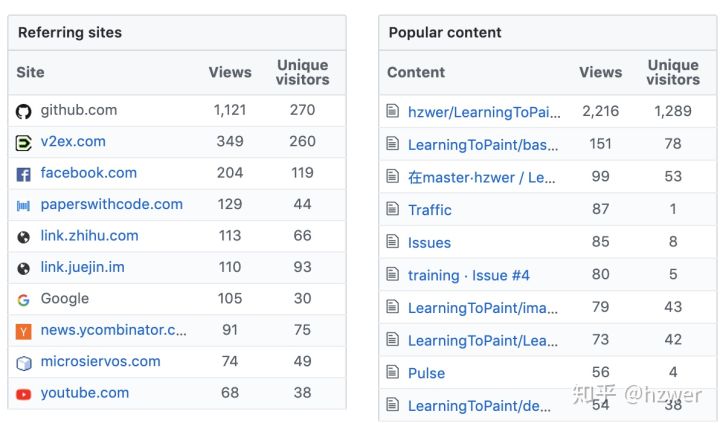Click the paperswithcode site icon
This screenshot has width=720, height=423.
click(x=24, y=205)
